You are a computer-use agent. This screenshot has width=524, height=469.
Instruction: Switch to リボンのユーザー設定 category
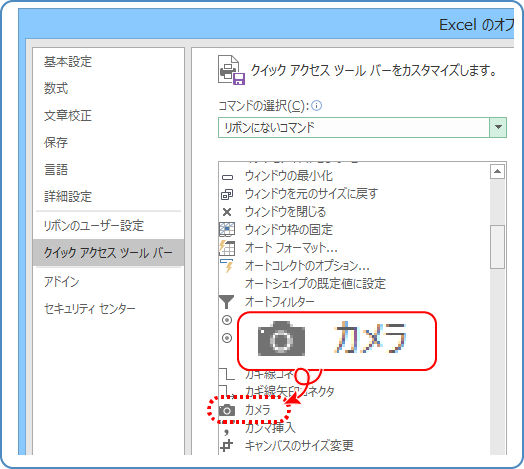94,226
